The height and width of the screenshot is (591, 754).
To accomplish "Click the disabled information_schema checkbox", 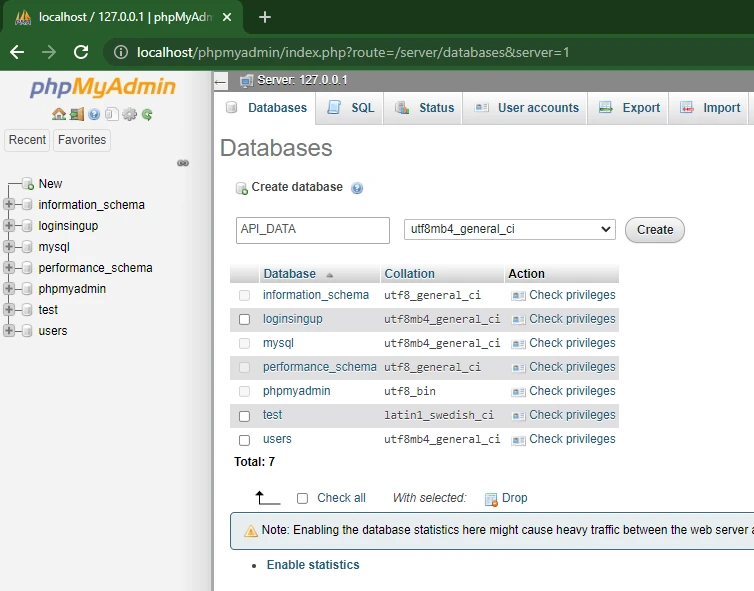I will point(244,295).
